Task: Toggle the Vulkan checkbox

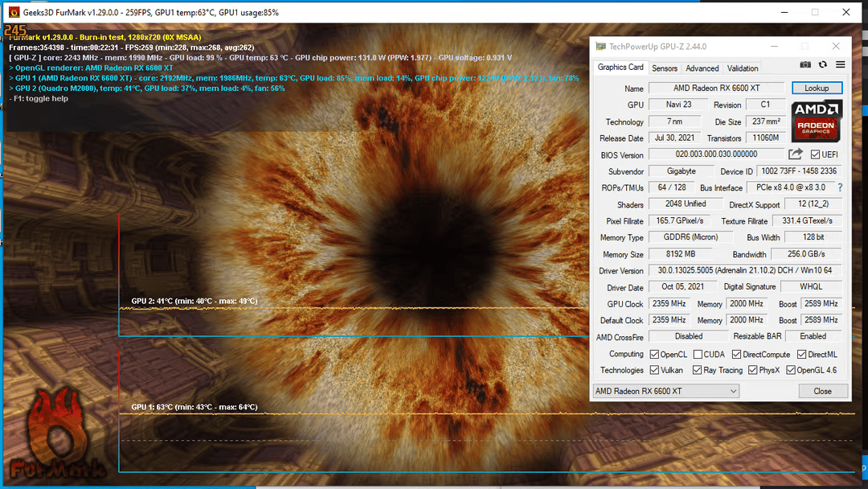Action: coord(654,370)
